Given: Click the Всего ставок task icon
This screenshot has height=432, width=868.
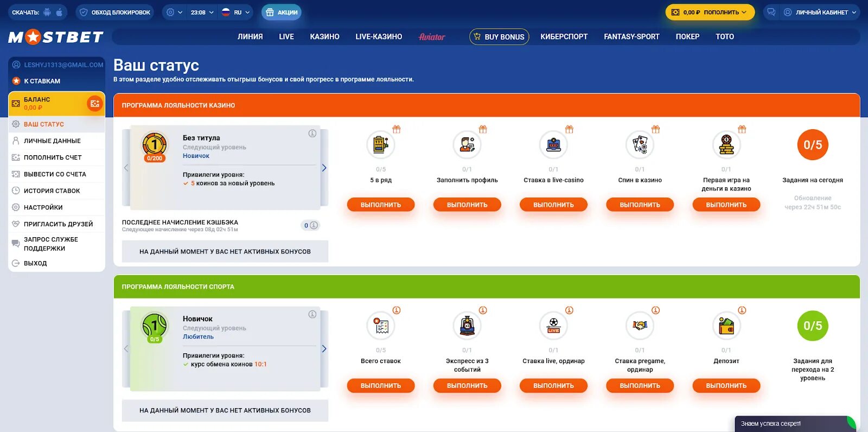Looking at the screenshot, I should pyautogui.click(x=380, y=326).
